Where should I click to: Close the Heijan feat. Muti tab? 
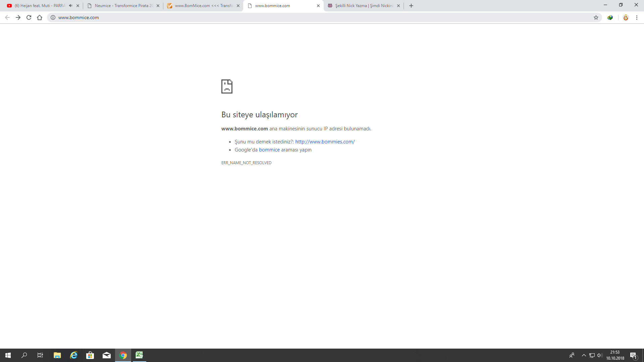[x=78, y=6]
